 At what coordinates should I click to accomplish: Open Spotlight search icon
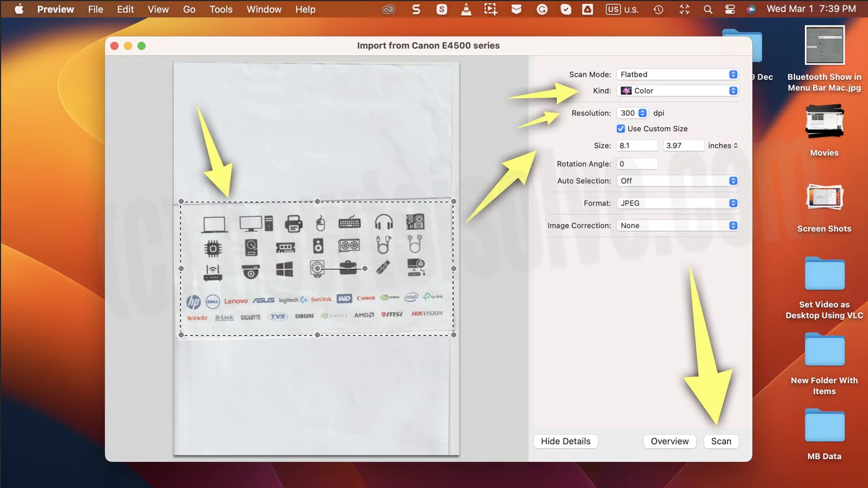[x=708, y=9]
